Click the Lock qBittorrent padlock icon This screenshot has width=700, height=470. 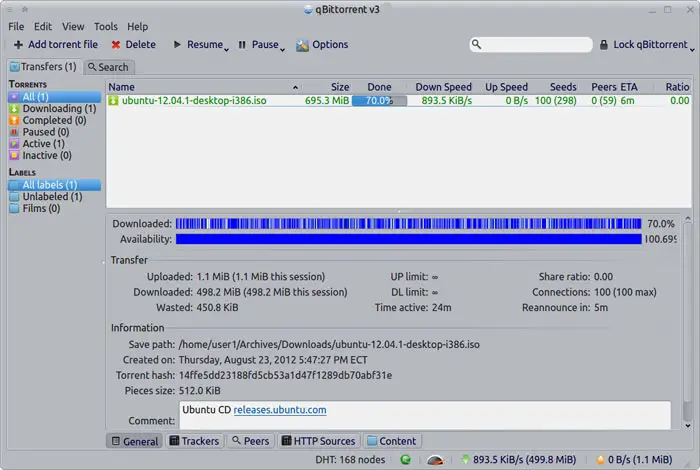point(604,45)
